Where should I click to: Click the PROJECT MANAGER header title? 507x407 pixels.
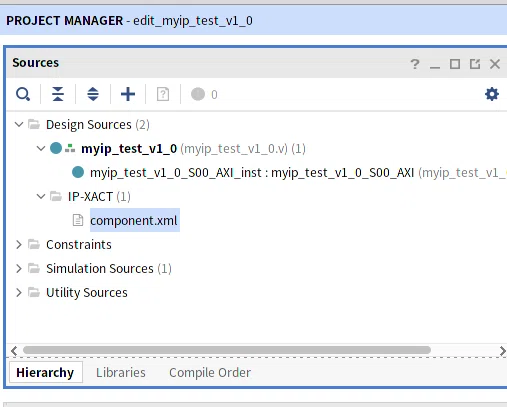[65, 21]
